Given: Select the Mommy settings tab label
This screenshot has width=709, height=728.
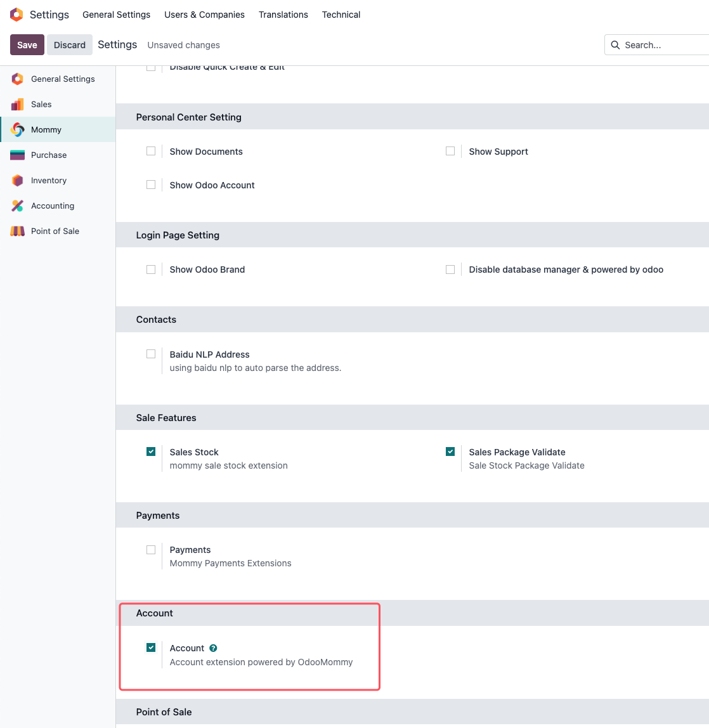Looking at the screenshot, I should tap(46, 129).
